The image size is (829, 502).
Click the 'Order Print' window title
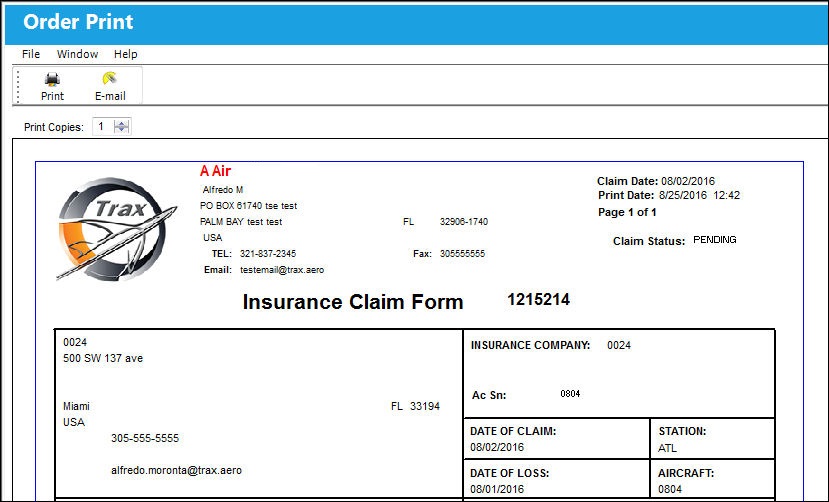[78, 22]
